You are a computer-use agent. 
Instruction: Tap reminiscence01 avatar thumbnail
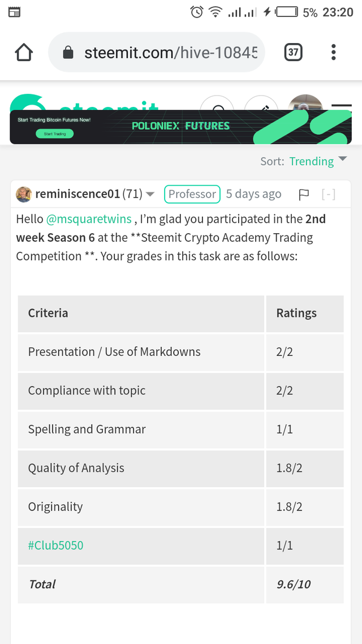[24, 194]
